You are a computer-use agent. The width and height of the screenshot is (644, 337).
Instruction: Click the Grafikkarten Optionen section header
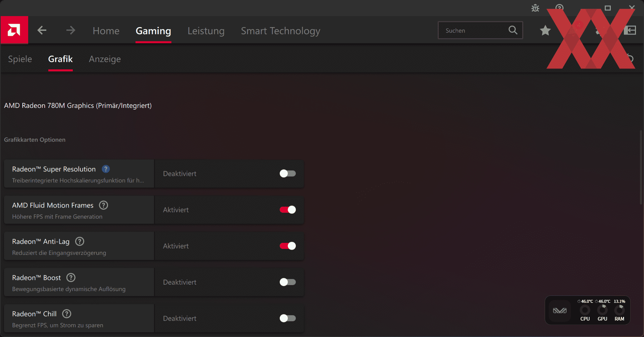pyautogui.click(x=35, y=140)
